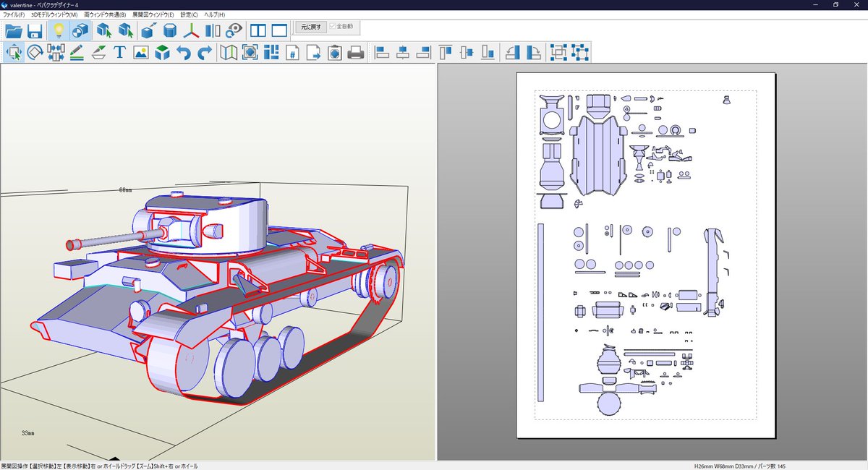Open the ヘルプ(H) menu
This screenshot has height=470, width=868.
[x=215, y=14]
